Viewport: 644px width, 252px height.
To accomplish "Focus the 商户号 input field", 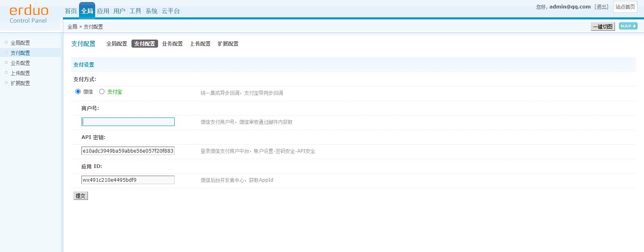I will point(128,122).
